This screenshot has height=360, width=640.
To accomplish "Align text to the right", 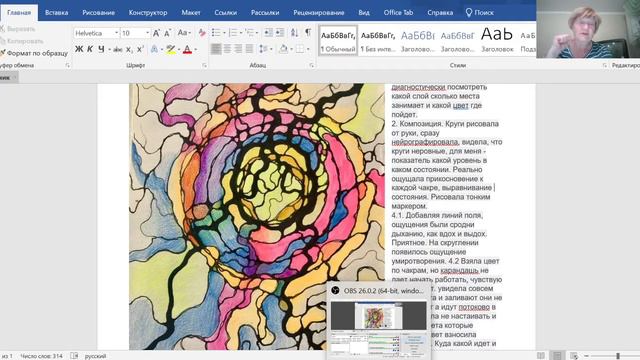I will click(x=238, y=49).
